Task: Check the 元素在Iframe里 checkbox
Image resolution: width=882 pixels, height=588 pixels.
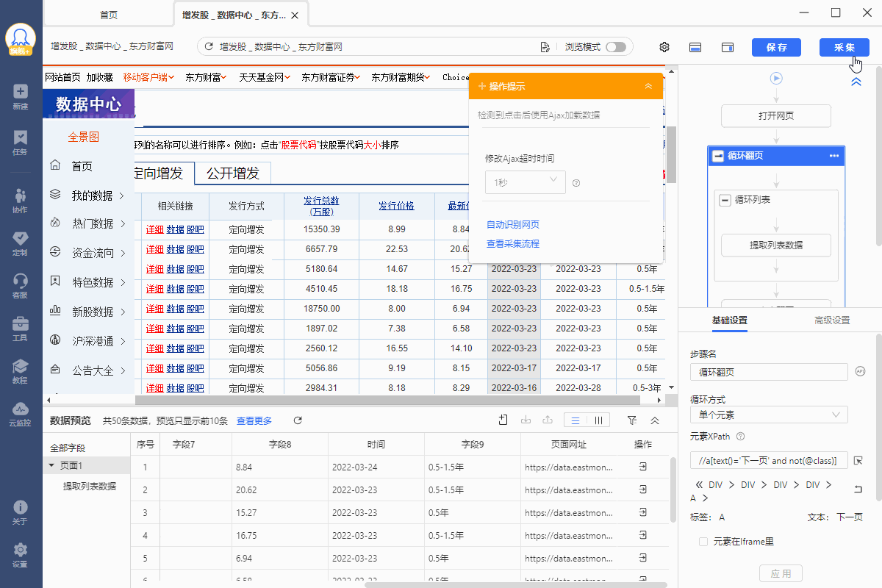Action: coord(703,542)
